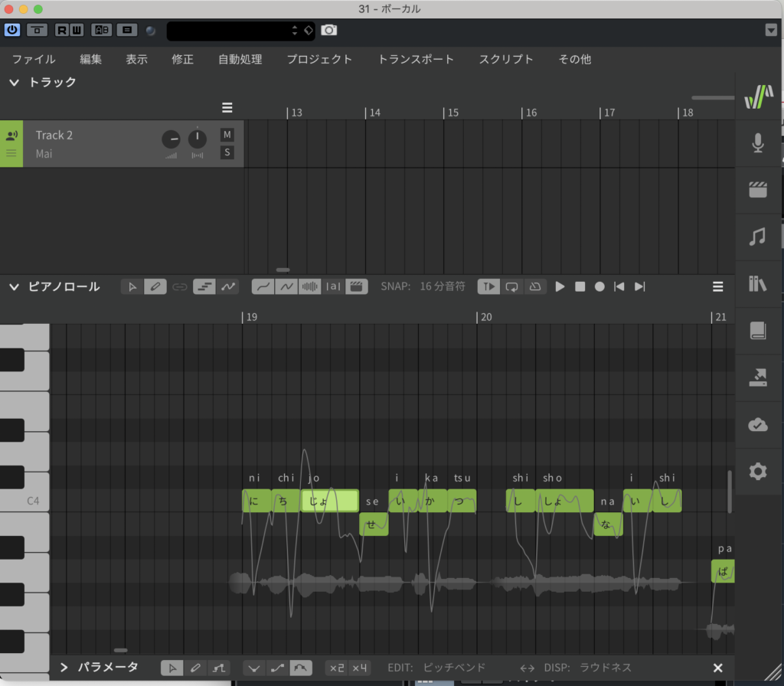This screenshot has height=686, width=784.
Task: Solo Track 2 with S button
Action: (227, 152)
